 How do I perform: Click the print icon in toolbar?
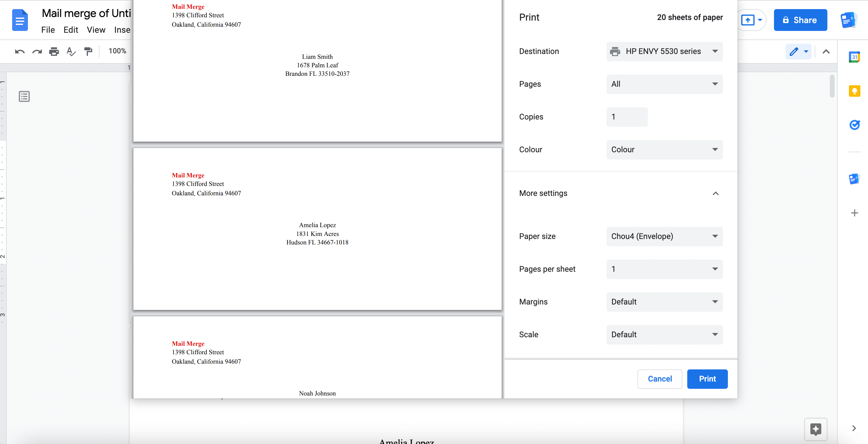pyautogui.click(x=53, y=51)
